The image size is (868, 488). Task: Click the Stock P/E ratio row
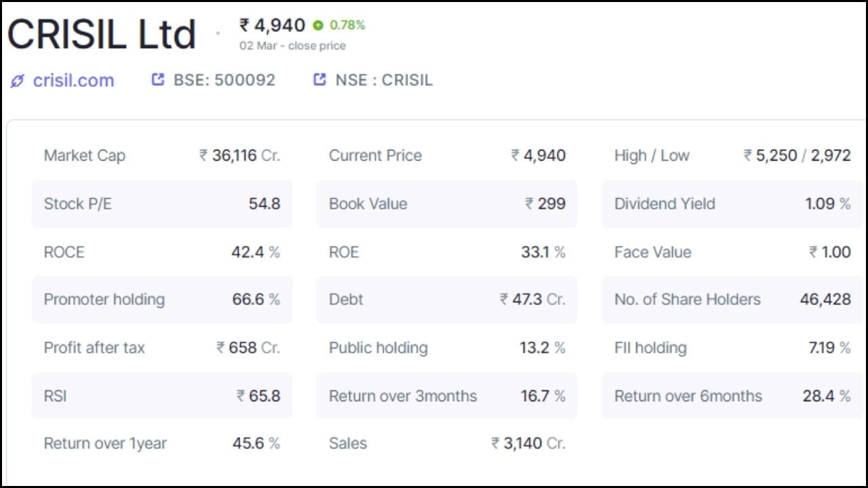coord(163,203)
